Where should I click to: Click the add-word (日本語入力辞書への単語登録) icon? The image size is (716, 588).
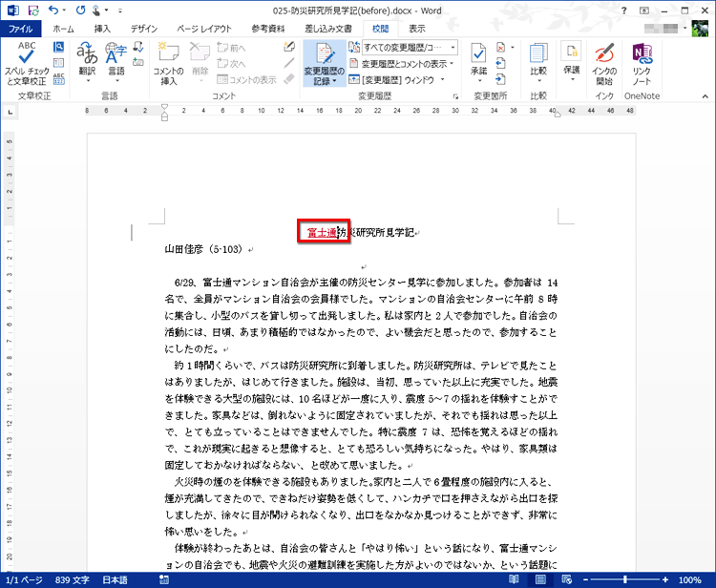tap(138, 62)
